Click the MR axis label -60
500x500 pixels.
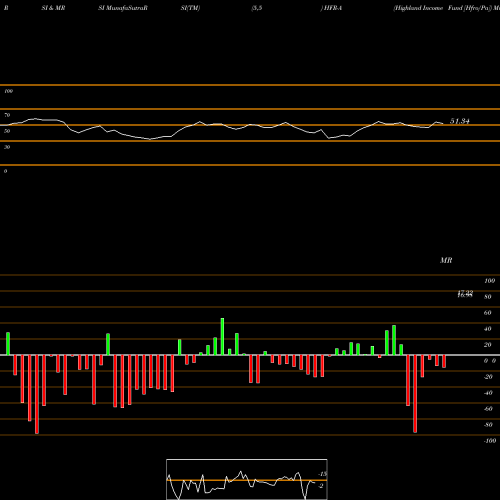point(488,409)
